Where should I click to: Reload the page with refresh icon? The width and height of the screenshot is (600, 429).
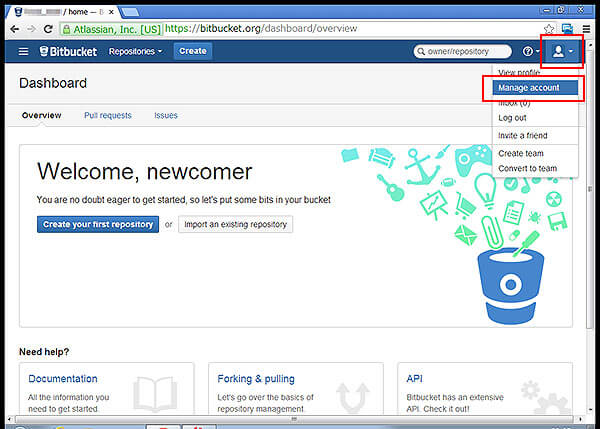(x=48, y=29)
